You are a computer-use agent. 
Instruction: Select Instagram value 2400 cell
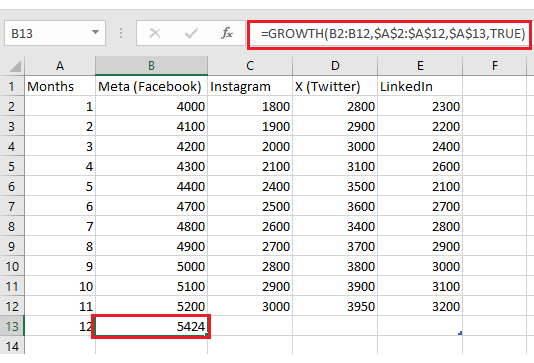coord(250,187)
